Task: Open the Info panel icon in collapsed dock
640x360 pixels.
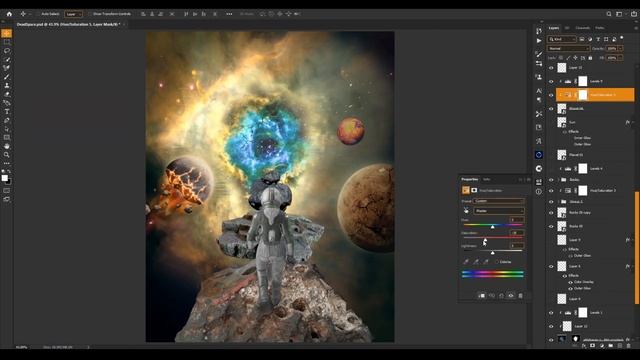Action: (539, 191)
